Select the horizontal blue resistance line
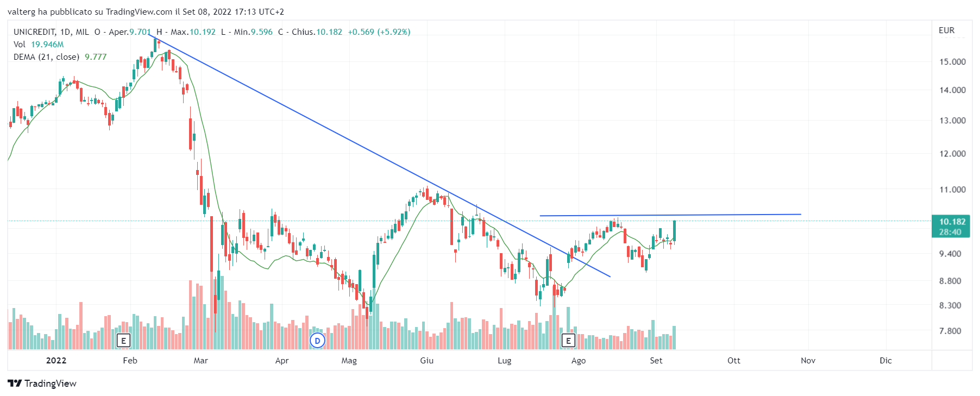980x396 pixels. click(670, 215)
